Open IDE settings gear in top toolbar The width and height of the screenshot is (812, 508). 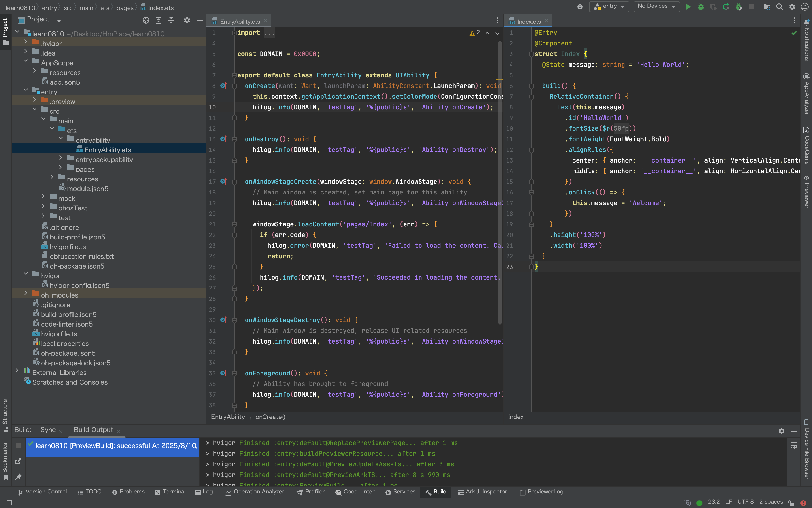pos(792,7)
